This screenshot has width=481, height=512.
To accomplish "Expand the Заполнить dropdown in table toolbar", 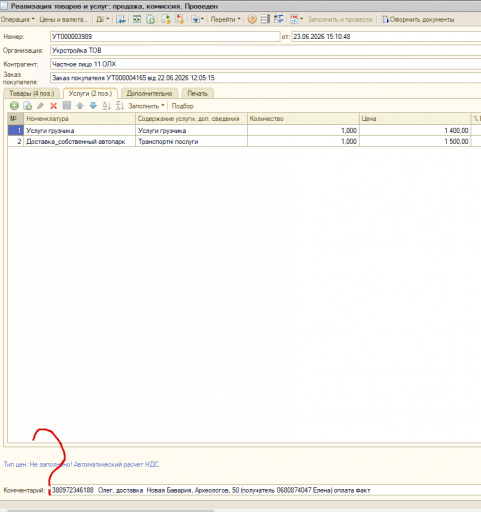I will pyautogui.click(x=146, y=106).
